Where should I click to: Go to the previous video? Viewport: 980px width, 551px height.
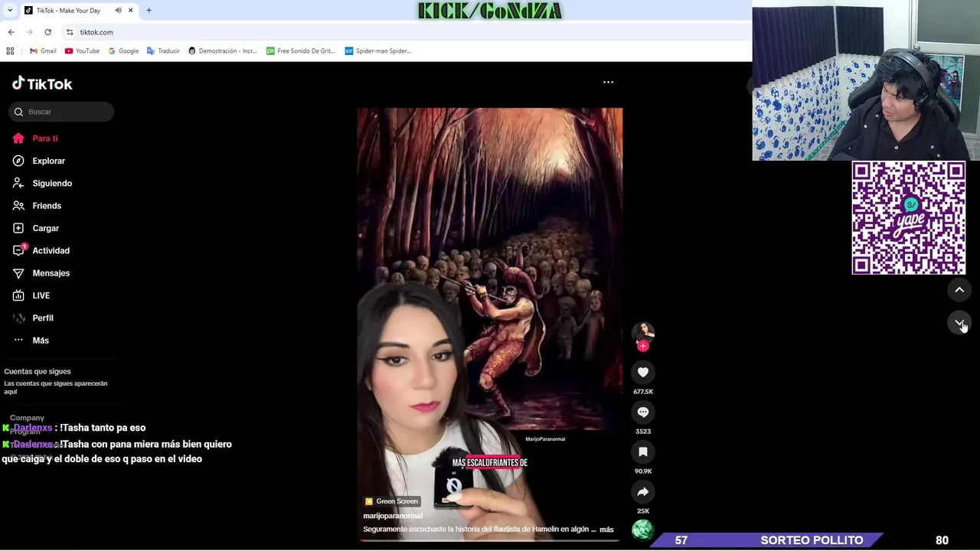point(959,290)
